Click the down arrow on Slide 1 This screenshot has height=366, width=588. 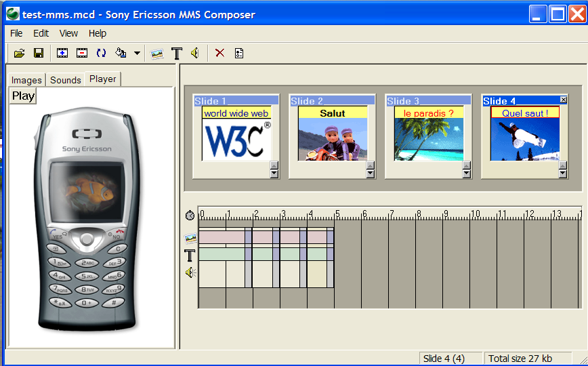point(274,174)
